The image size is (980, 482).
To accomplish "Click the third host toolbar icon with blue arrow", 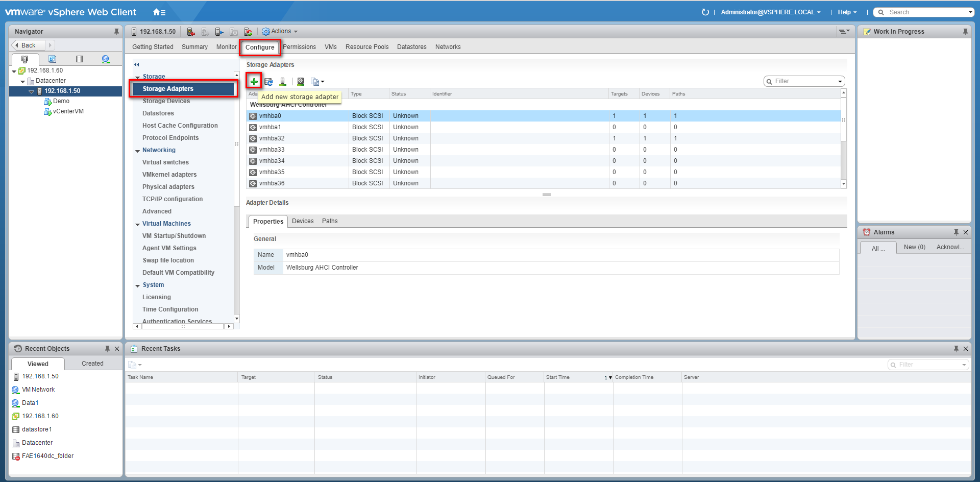I will (x=219, y=32).
